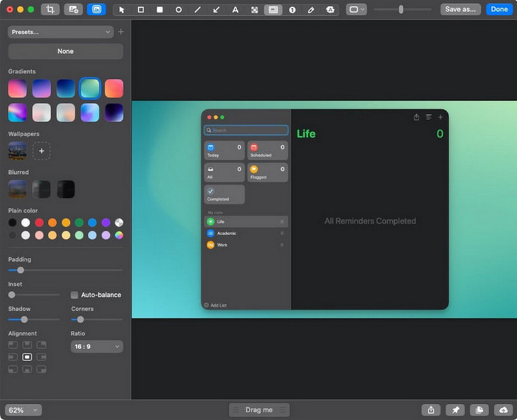Click the Save as... button
This screenshot has height=420, width=517.
[x=460, y=9]
